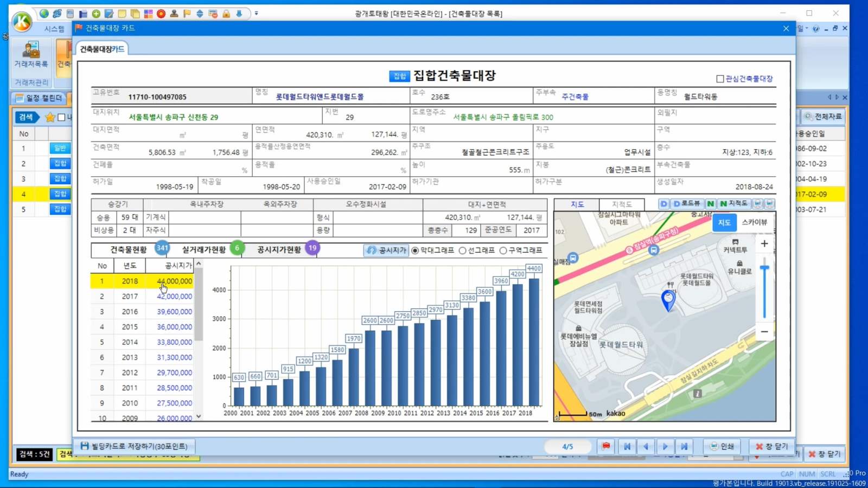
Task: Click the 인쇄 print button
Action: click(x=722, y=446)
